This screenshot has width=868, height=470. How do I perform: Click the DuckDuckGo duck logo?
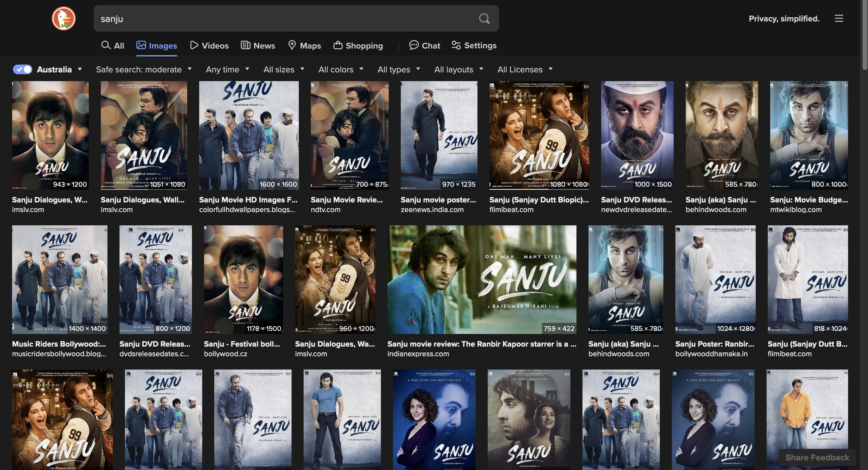coord(64,18)
